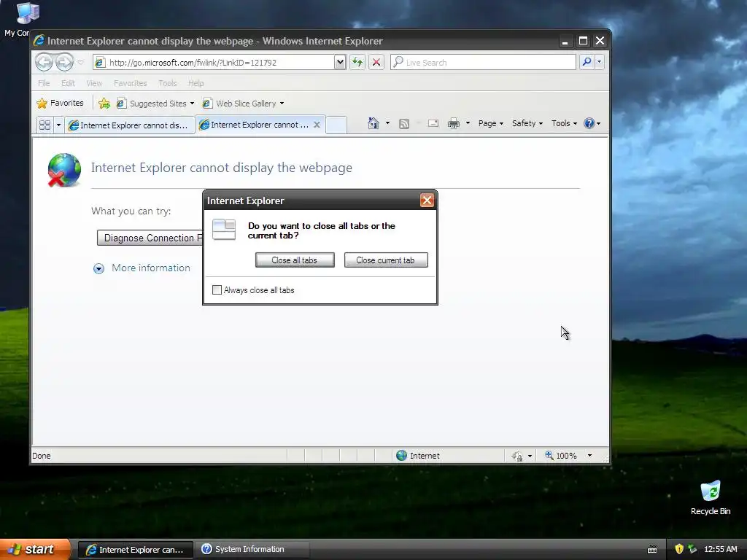This screenshot has height=560, width=747.
Task: Click the 100% zoom level button
Action: tap(561, 456)
